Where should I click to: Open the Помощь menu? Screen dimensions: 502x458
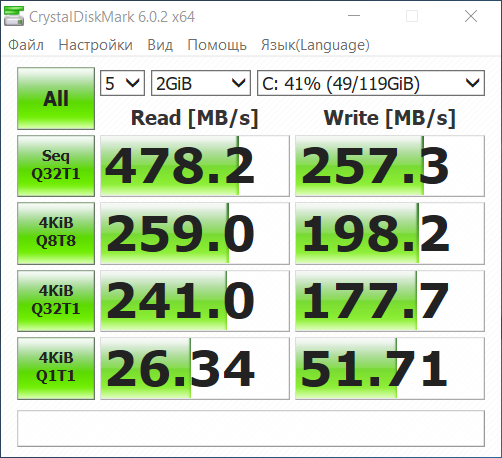[x=217, y=45]
